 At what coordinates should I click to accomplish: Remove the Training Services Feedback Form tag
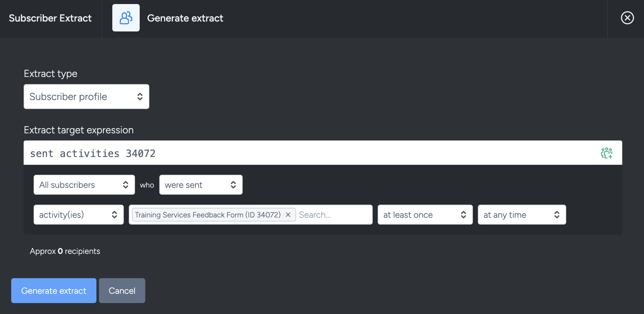(x=288, y=215)
